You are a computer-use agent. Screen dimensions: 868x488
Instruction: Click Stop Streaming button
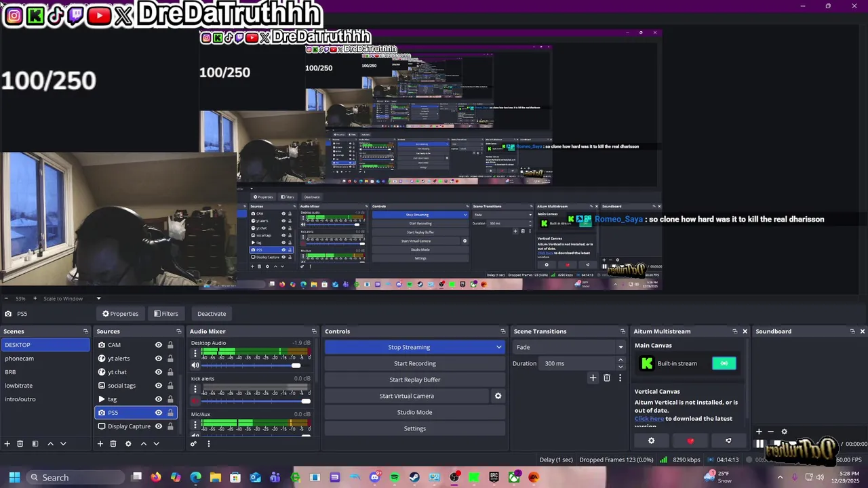click(x=409, y=347)
